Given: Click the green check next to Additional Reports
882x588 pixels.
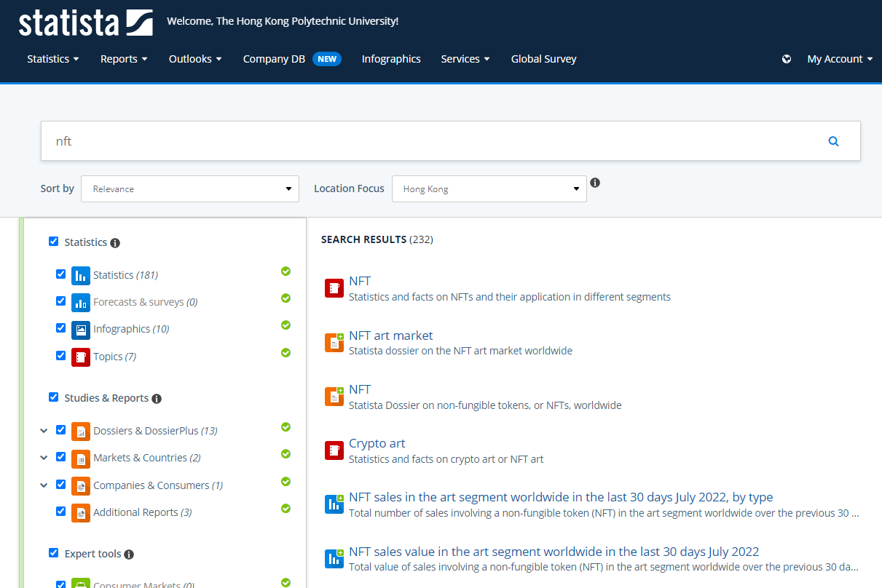Looking at the screenshot, I should pos(286,509).
